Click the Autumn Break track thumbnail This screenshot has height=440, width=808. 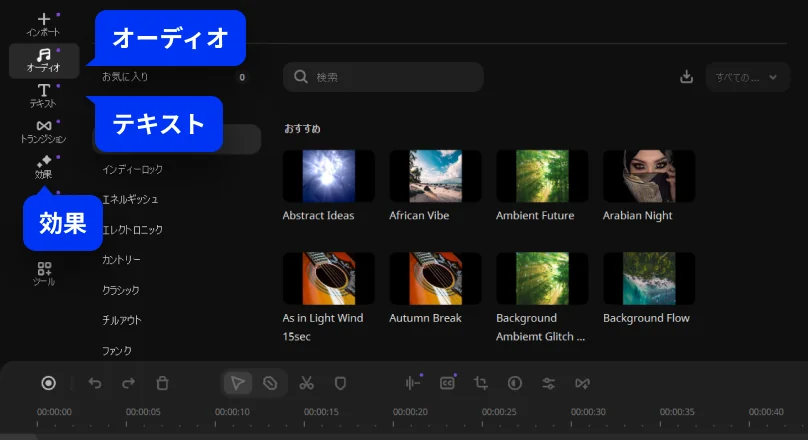tap(435, 278)
